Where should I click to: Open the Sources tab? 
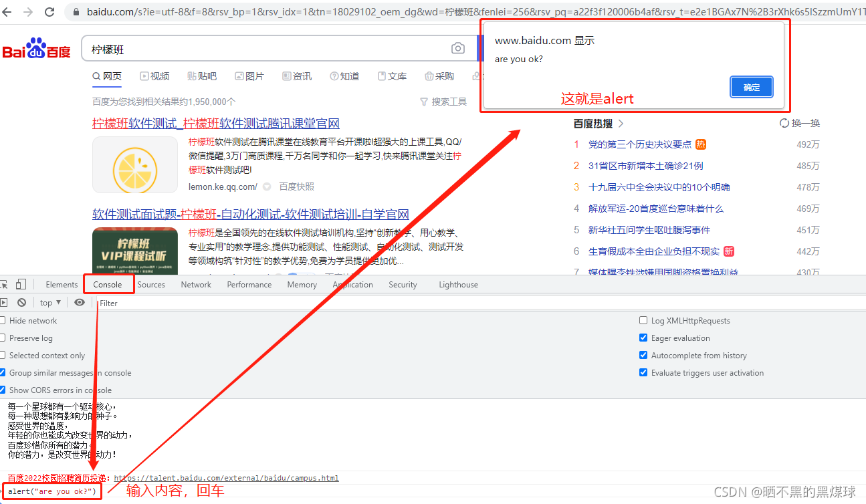pos(151,285)
